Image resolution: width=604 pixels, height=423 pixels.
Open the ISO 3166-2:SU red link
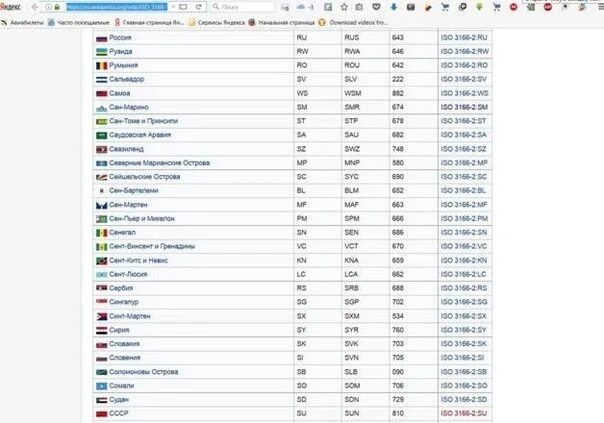[464, 413]
